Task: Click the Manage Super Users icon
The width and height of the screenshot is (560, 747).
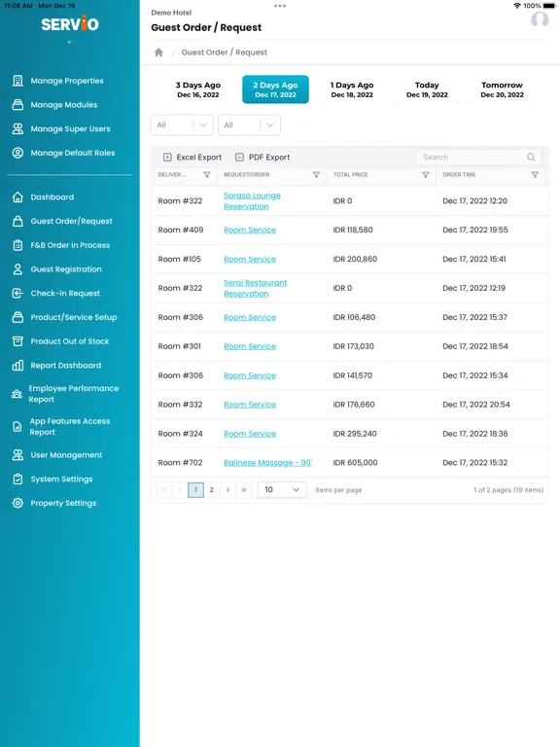Action: click(x=17, y=128)
